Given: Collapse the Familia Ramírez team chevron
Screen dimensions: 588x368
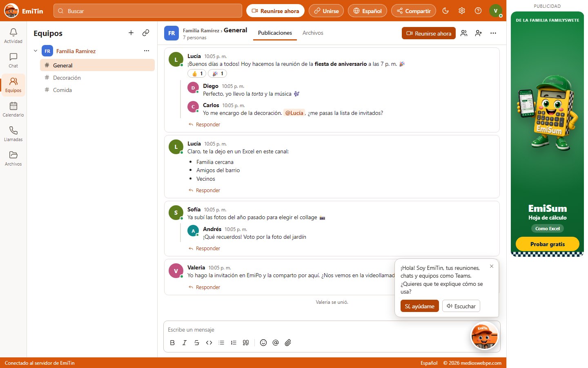Looking at the screenshot, I should pos(36,51).
